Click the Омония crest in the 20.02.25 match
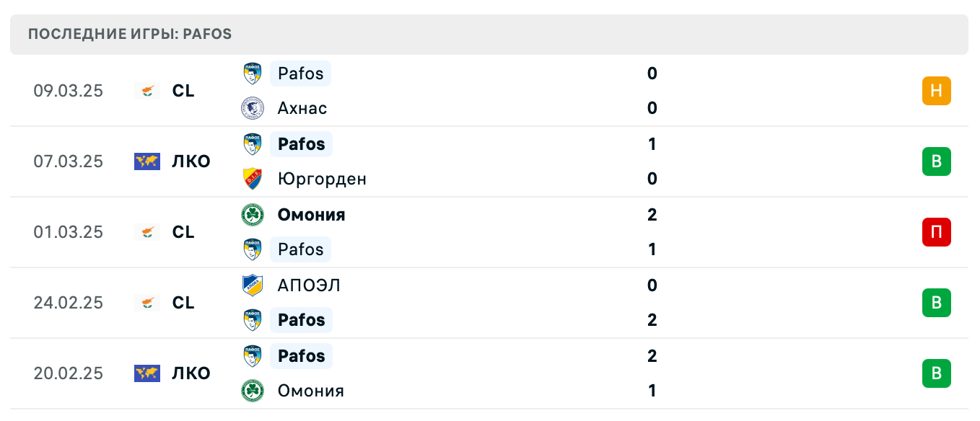Screen dimensions: 980x421 (252, 390)
